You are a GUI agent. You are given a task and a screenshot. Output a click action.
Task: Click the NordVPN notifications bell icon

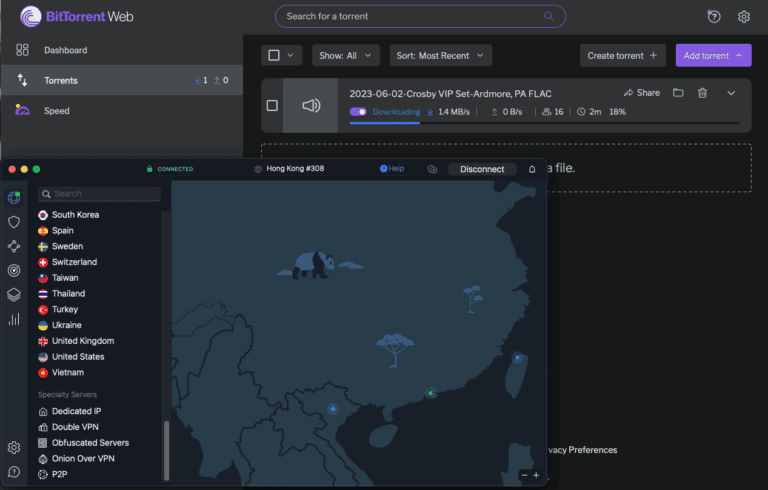click(532, 169)
